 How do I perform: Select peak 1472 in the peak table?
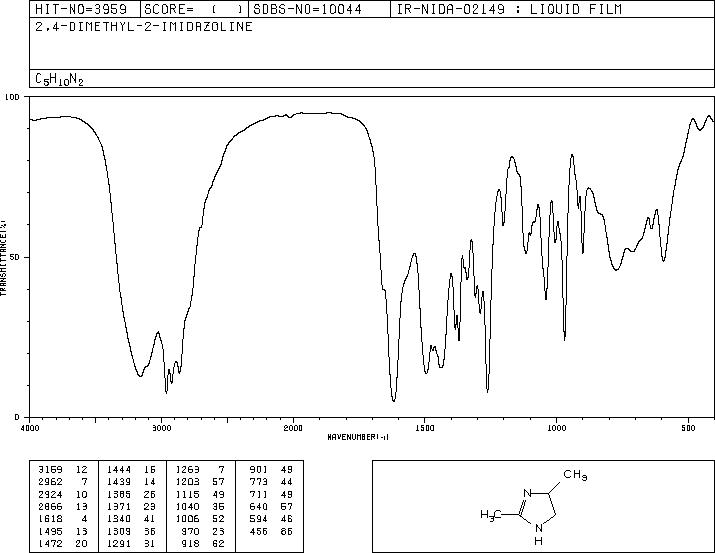50,544
